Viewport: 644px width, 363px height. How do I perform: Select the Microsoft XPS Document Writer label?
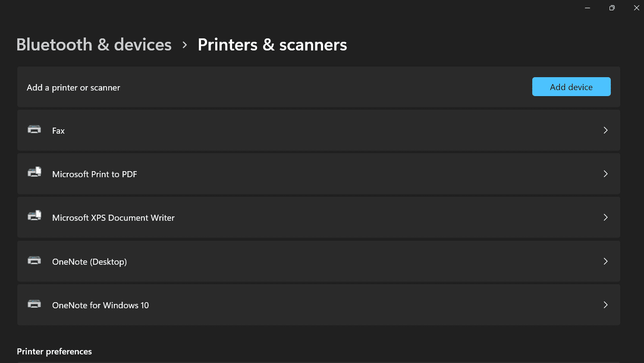(113, 218)
